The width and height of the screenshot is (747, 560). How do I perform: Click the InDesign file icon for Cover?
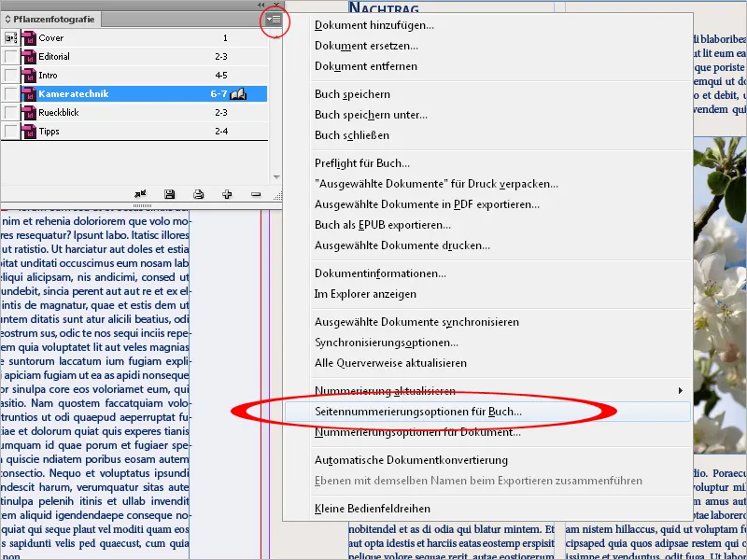(29, 38)
